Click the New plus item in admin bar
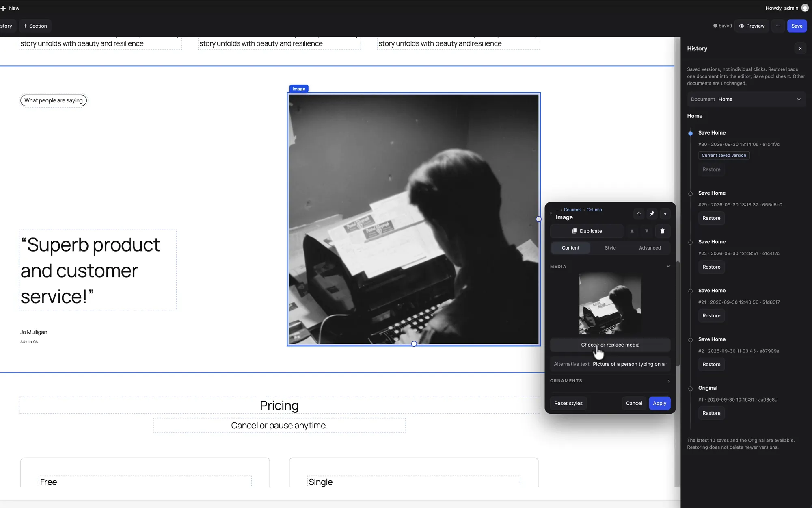Screen dimensions: 812x508 click(10, 8)
